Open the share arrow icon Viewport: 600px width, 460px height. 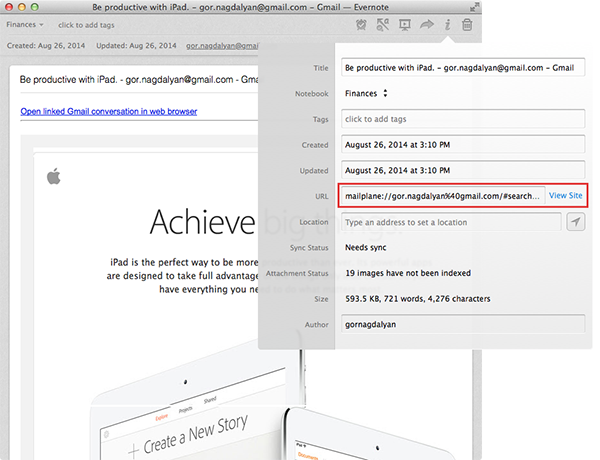coord(427,25)
